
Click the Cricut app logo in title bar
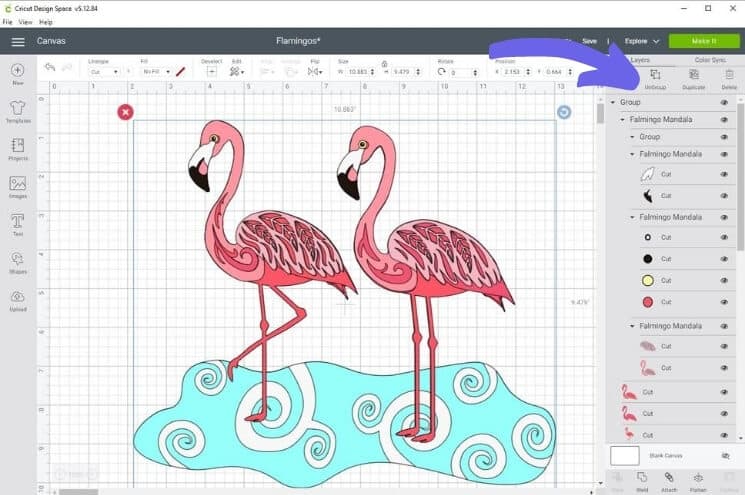pyautogui.click(x=8, y=9)
